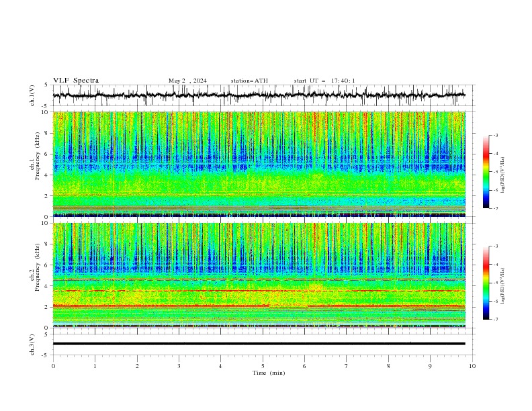
Task: Click the "4" tick on the time axis
Action: pyautogui.click(x=220, y=366)
